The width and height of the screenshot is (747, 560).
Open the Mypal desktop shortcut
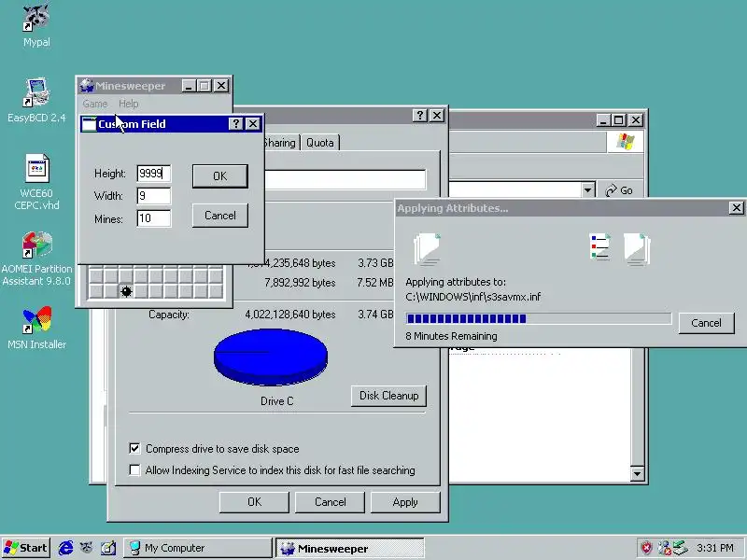coord(36,25)
